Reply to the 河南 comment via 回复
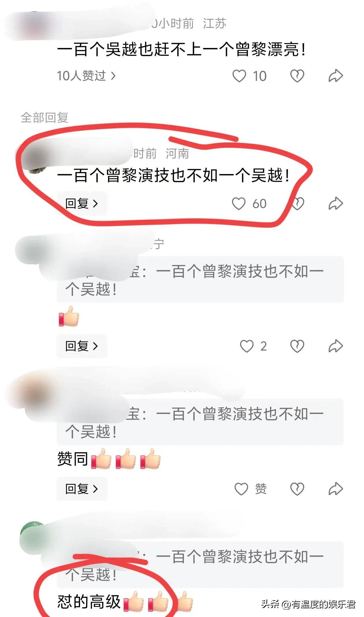 point(82,204)
